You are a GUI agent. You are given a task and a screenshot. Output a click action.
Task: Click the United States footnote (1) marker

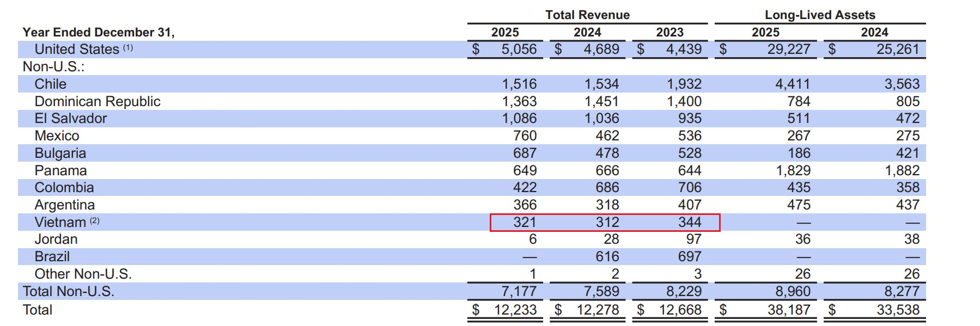(x=127, y=48)
